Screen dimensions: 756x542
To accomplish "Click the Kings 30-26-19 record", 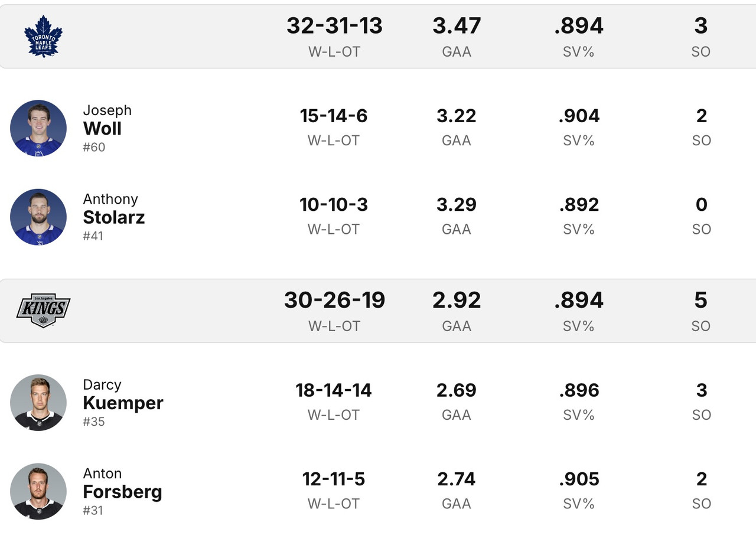I will 334,301.
